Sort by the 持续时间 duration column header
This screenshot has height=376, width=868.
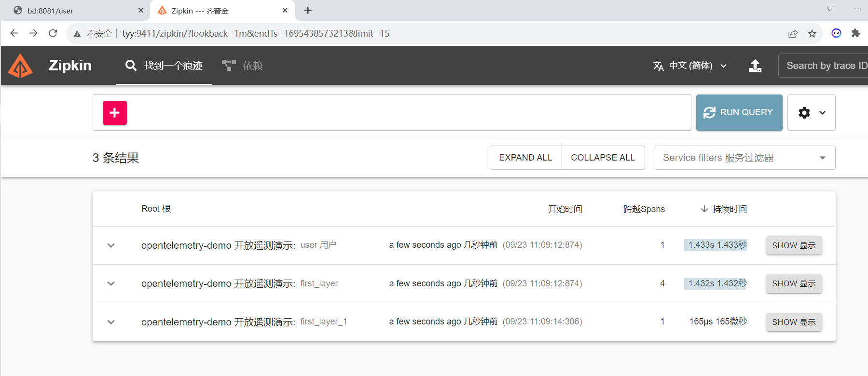(x=724, y=209)
